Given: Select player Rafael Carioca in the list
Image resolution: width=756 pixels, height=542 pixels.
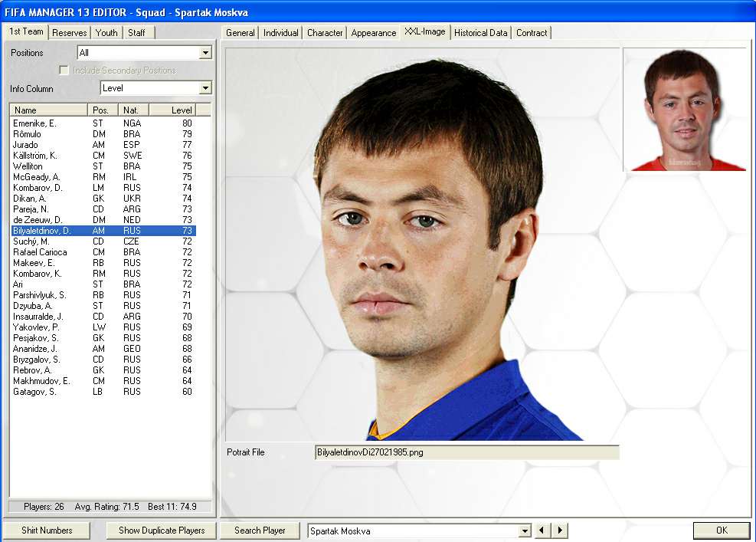Looking at the screenshot, I should (x=103, y=252).
